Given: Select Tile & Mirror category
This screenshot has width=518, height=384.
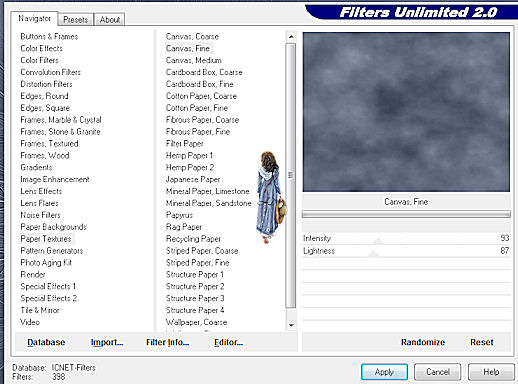Looking at the screenshot, I should [40, 310].
